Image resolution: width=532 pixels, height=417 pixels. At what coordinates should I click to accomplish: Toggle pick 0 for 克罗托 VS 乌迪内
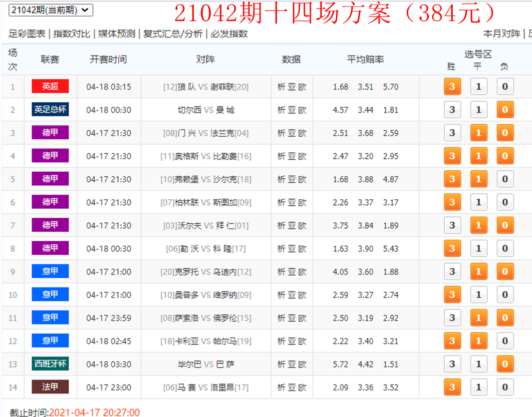pyautogui.click(x=505, y=271)
